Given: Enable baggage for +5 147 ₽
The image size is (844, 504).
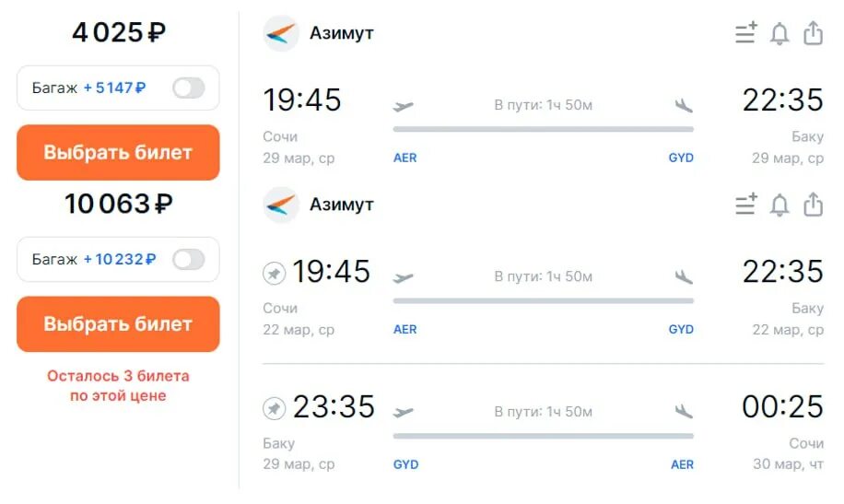Looking at the screenshot, I should 188,88.
